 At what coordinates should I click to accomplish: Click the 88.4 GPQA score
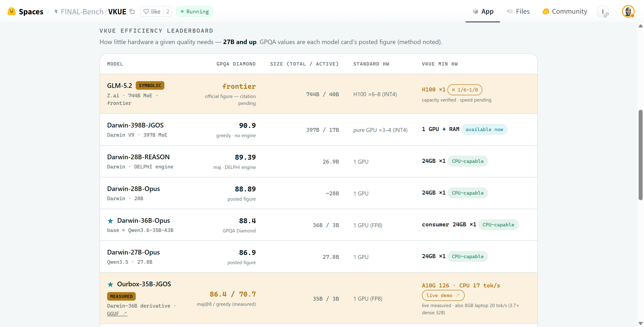[247, 221]
